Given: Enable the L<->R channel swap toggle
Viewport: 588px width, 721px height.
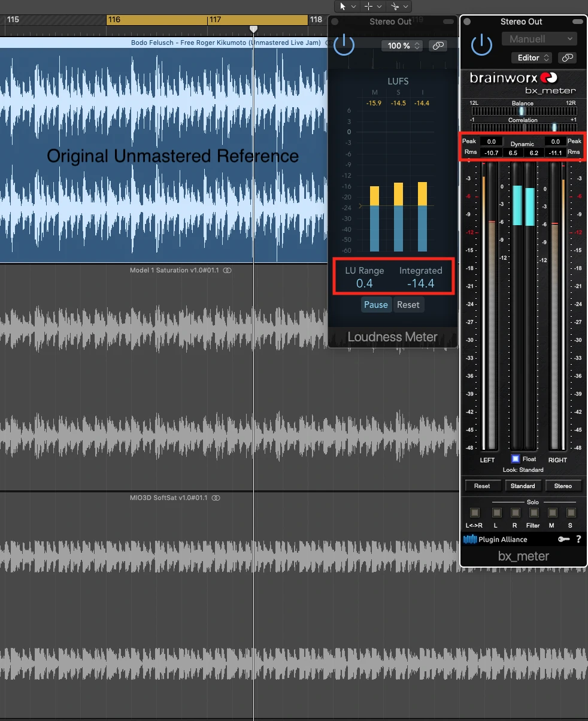Looking at the screenshot, I should click(x=475, y=513).
